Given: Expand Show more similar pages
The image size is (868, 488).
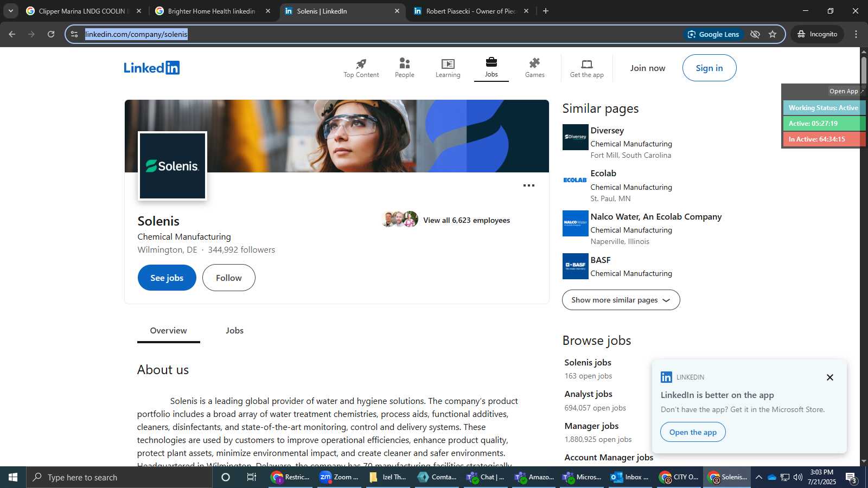Looking at the screenshot, I should click(621, 300).
